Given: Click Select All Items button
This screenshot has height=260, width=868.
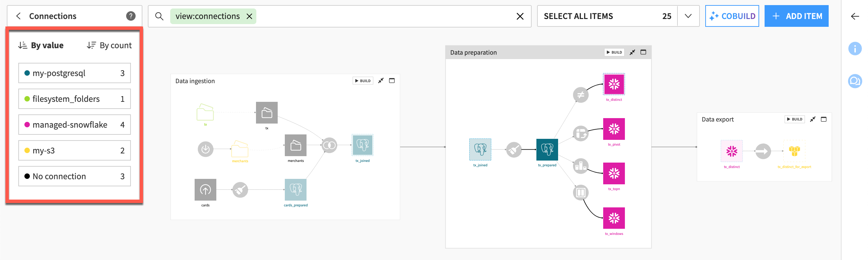Looking at the screenshot, I should point(607,16).
